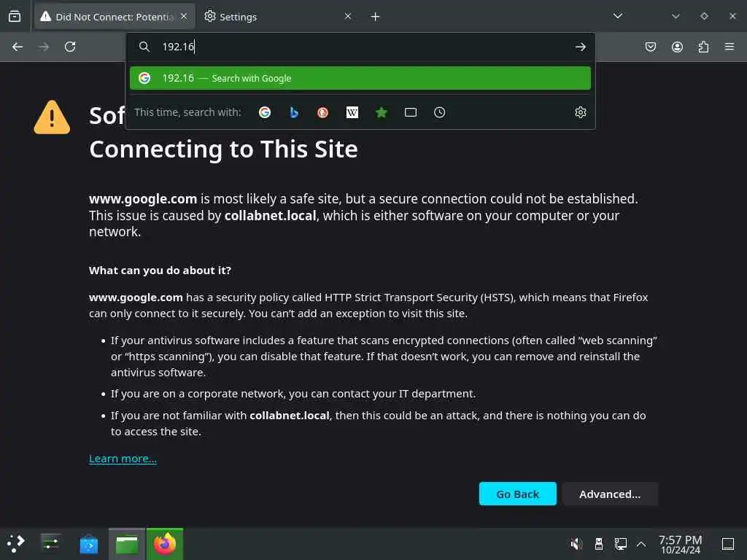Screen dimensions: 747x560
Task: Open the Firefox account icon
Action: pos(677,47)
